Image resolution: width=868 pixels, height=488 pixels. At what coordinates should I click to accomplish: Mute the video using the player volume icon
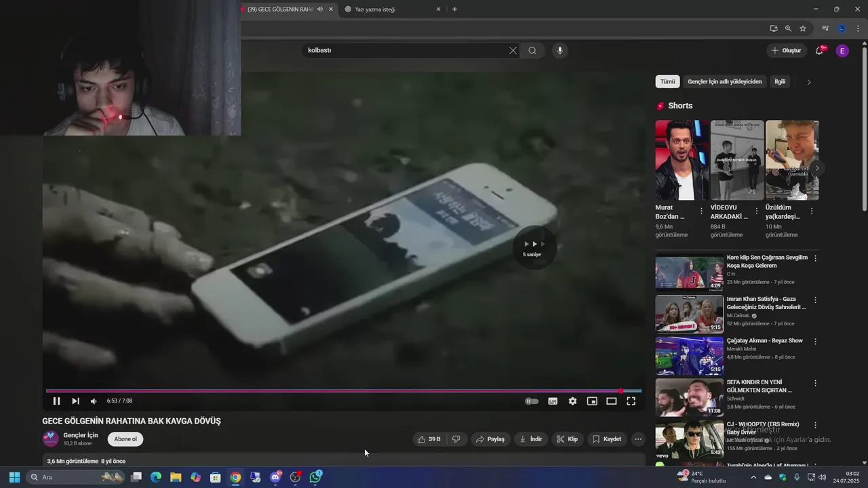coord(94,401)
